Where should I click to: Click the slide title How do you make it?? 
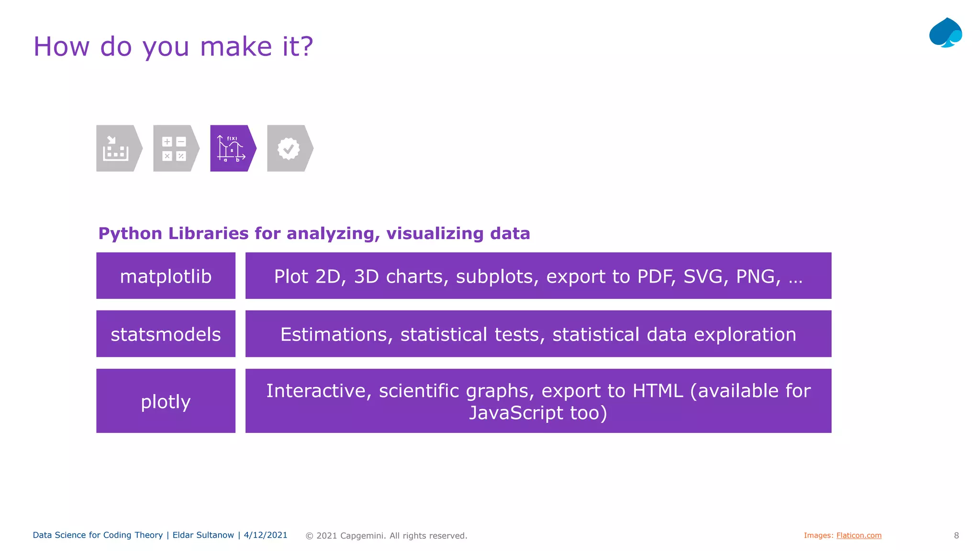pyautogui.click(x=173, y=46)
